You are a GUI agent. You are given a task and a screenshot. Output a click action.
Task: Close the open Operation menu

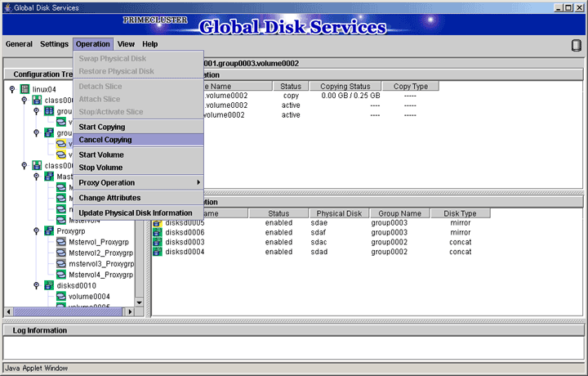click(x=93, y=44)
